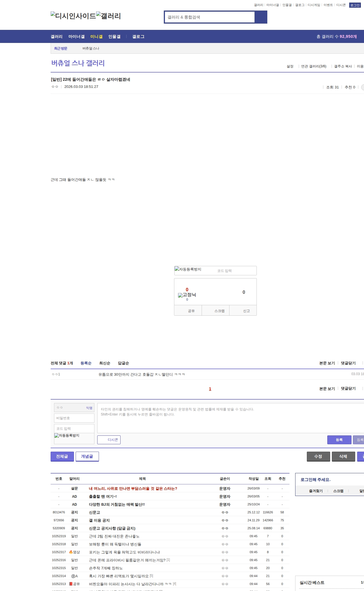Go to comment page 1
The height and width of the screenshot is (591, 364).
[210, 389]
